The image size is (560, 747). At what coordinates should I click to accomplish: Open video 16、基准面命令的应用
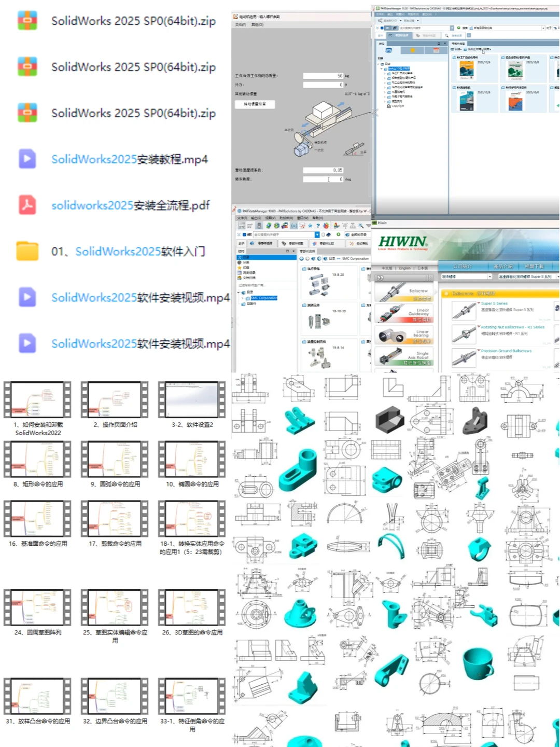pos(38,519)
